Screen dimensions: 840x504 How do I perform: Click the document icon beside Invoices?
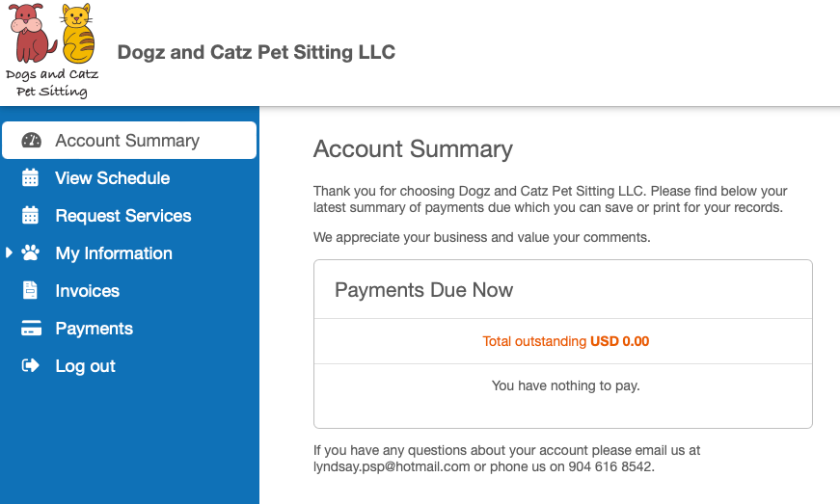[x=30, y=290]
